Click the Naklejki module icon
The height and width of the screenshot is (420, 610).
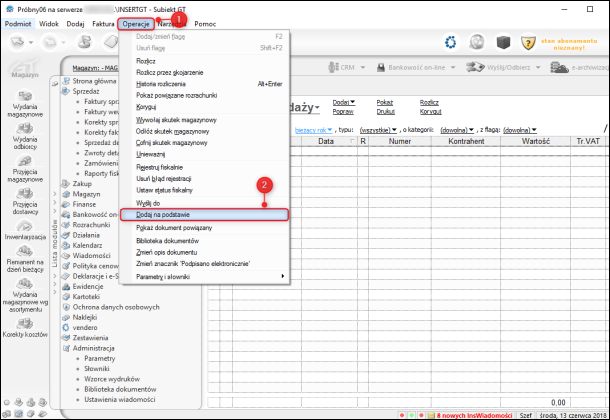(66, 317)
